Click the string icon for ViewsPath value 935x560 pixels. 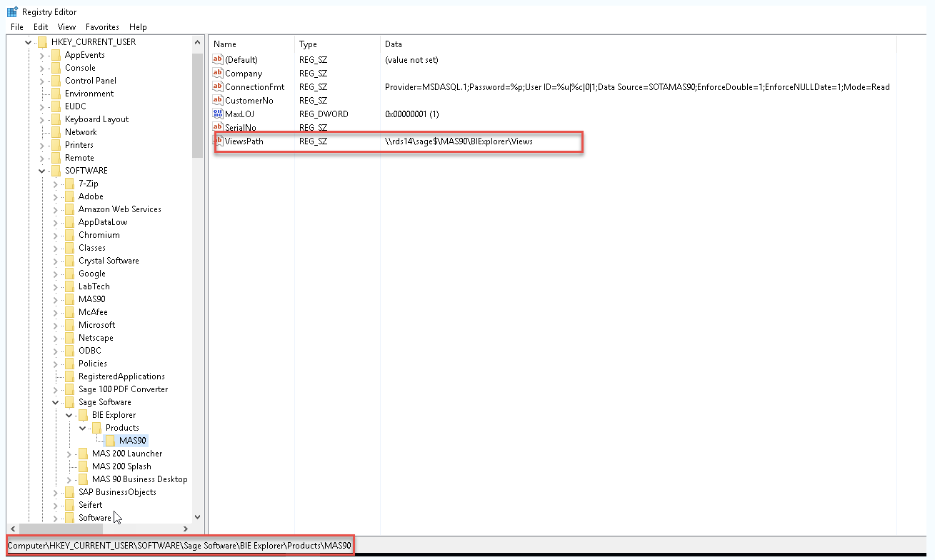click(x=219, y=141)
